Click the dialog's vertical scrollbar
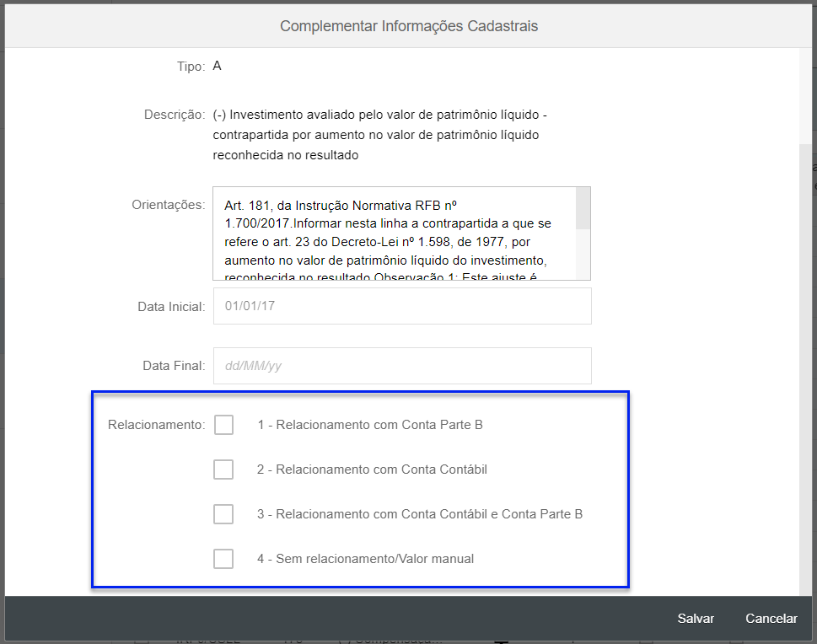 click(x=805, y=321)
